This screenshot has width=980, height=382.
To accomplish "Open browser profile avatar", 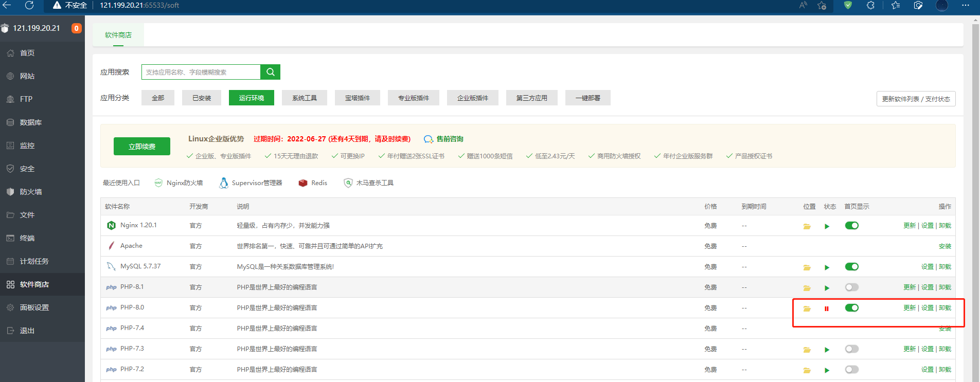I will (942, 5).
